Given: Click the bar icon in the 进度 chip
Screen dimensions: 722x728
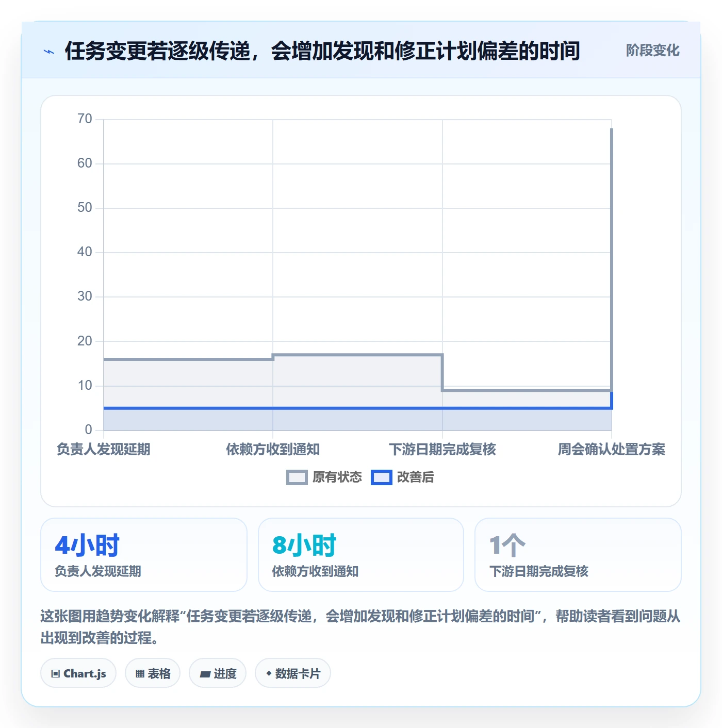Looking at the screenshot, I should (x=205, y=674).
